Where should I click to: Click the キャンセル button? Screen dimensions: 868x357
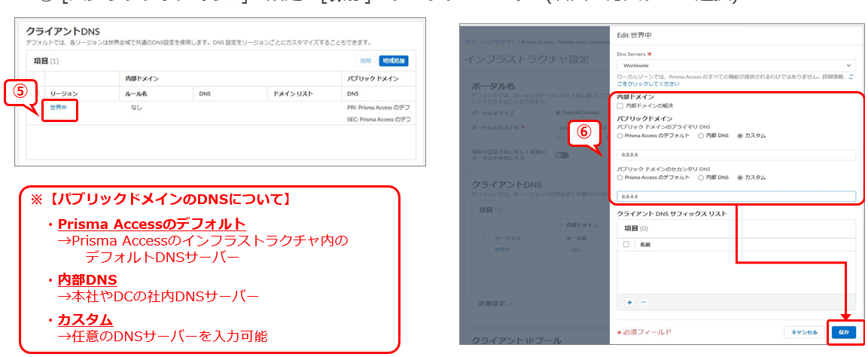point(804,332)
